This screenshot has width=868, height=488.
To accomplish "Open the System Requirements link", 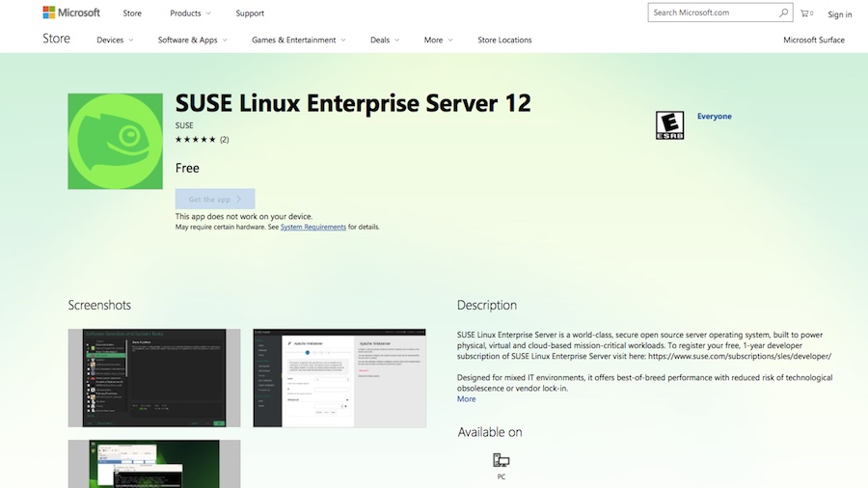I will coord(312,227).
